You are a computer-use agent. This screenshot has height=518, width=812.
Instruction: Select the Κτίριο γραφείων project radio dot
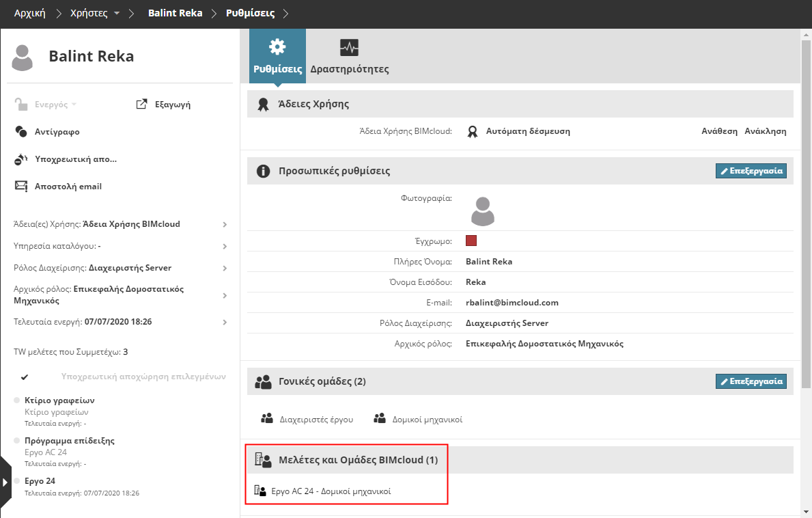click(17, 400)
